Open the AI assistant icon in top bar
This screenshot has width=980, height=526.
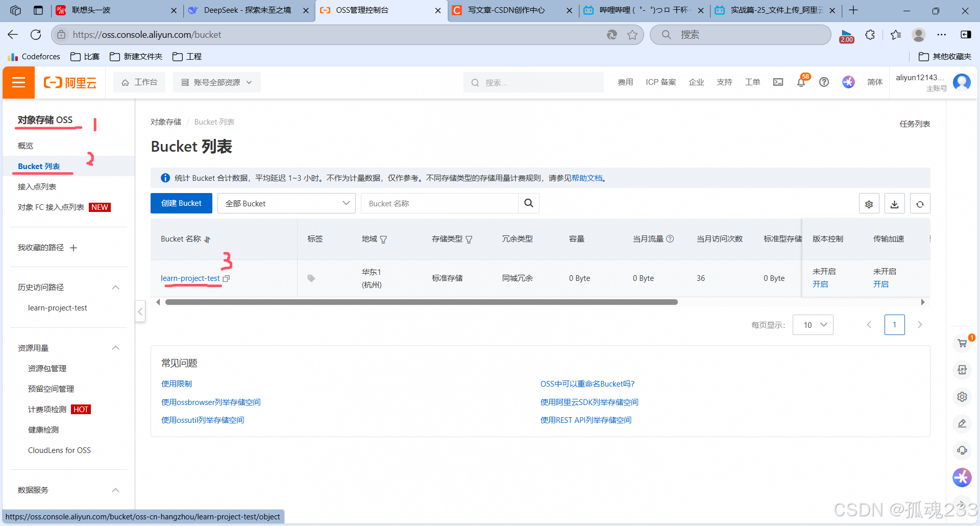(848, 82)
